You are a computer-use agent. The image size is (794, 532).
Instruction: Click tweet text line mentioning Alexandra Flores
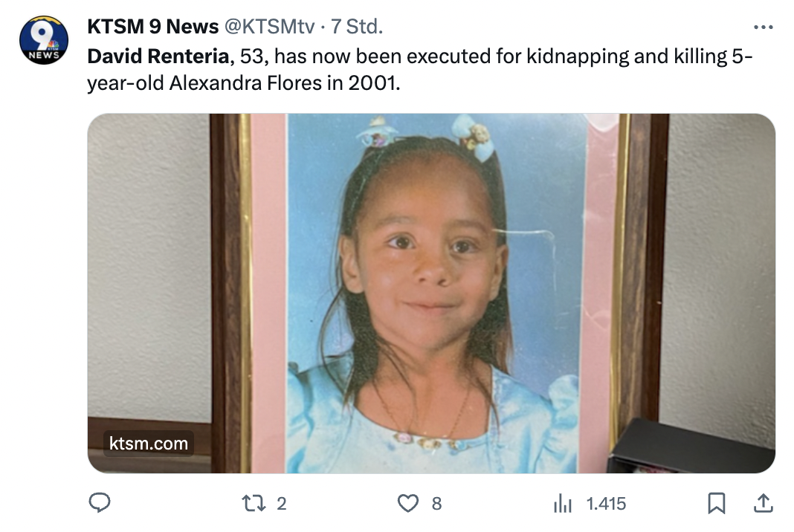pyautogui.click(x=244, y=83)
